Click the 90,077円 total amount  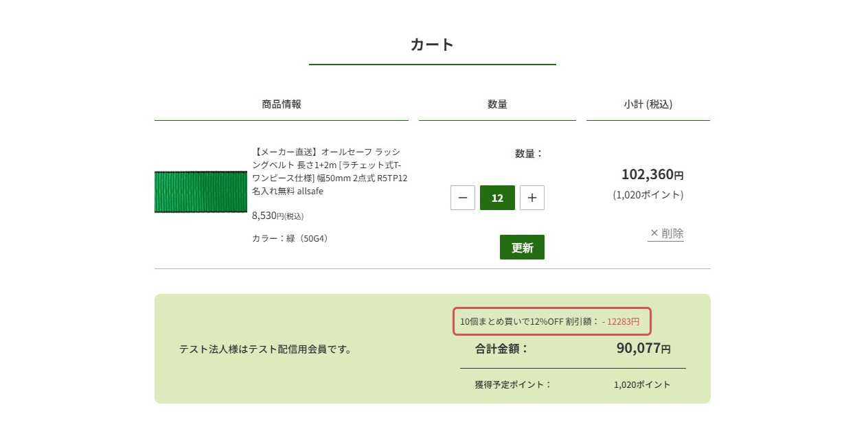pos(643,349)
